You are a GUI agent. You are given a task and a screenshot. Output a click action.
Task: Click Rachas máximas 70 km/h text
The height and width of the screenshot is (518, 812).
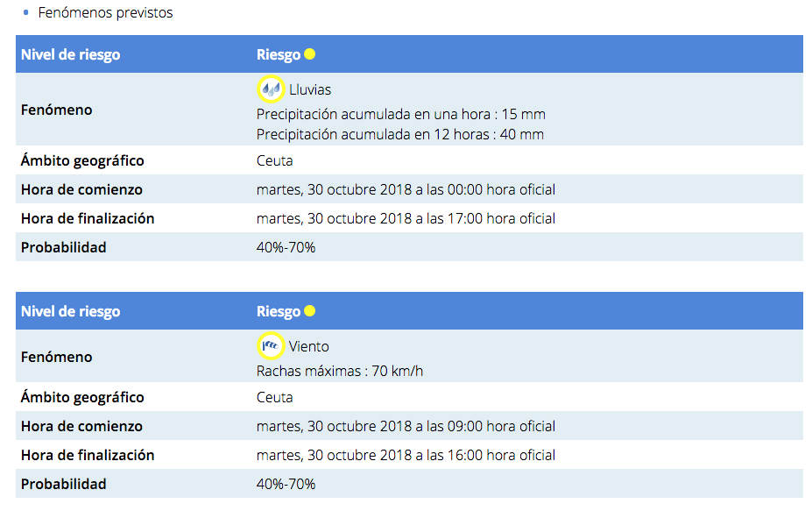[340, 371]
